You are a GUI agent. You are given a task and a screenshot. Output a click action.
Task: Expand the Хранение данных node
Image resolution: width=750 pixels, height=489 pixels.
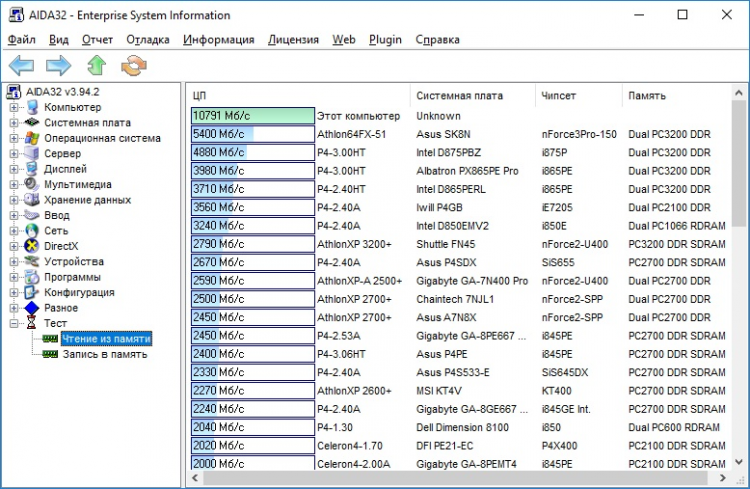click(x=14, y=200)
